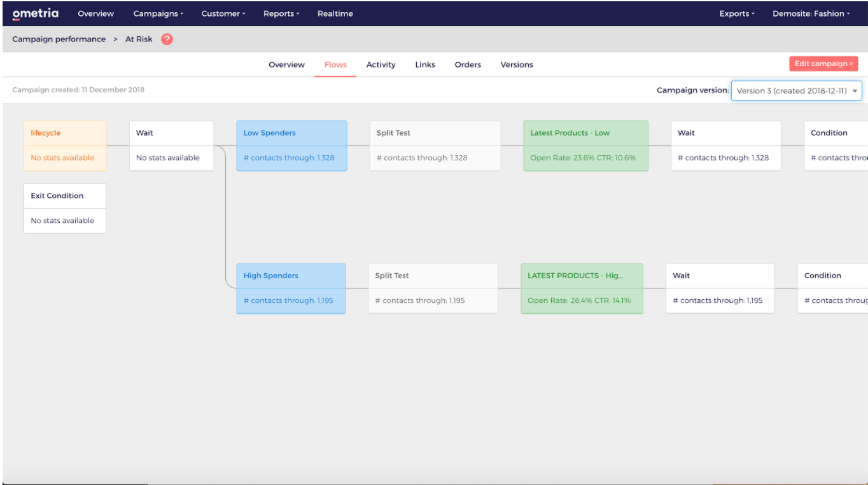The height and width of the screenshot is (485, 868).
Task: Open the Demosite: Fashion account menu
Action: (x=811, y=13)
